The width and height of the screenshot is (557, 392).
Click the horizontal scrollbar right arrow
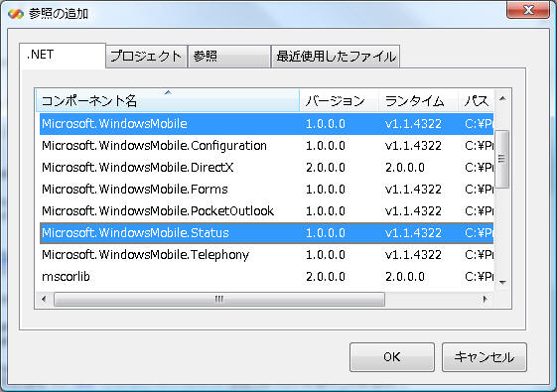pyautogui.click(x=485, y=299)
